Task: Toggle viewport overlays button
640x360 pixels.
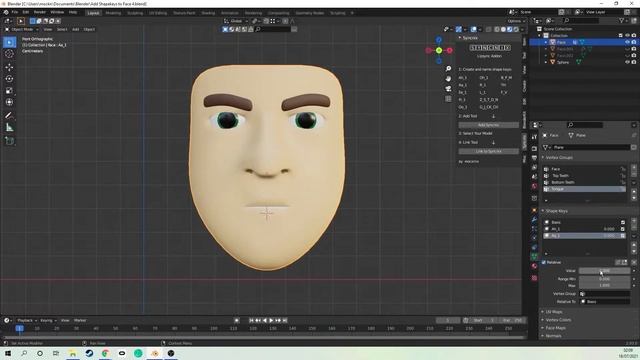Action: pyautogui.click(x=473, y=29)
